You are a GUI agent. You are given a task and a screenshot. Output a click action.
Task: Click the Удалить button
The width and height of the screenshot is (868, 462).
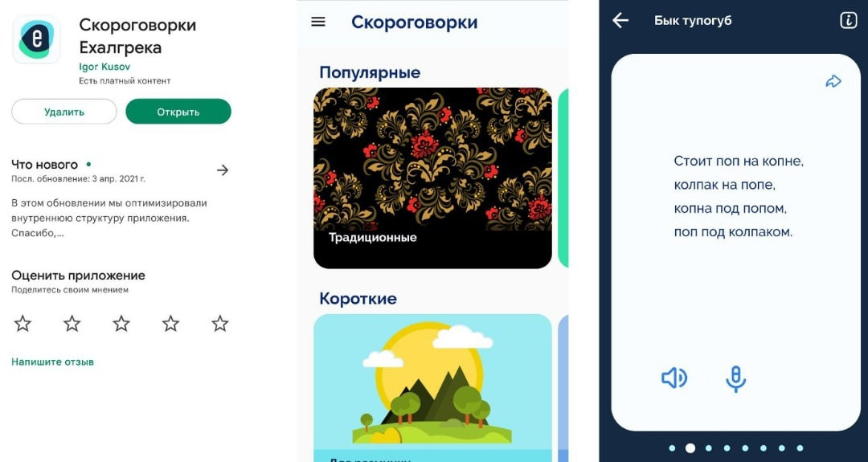click(64, 112)
